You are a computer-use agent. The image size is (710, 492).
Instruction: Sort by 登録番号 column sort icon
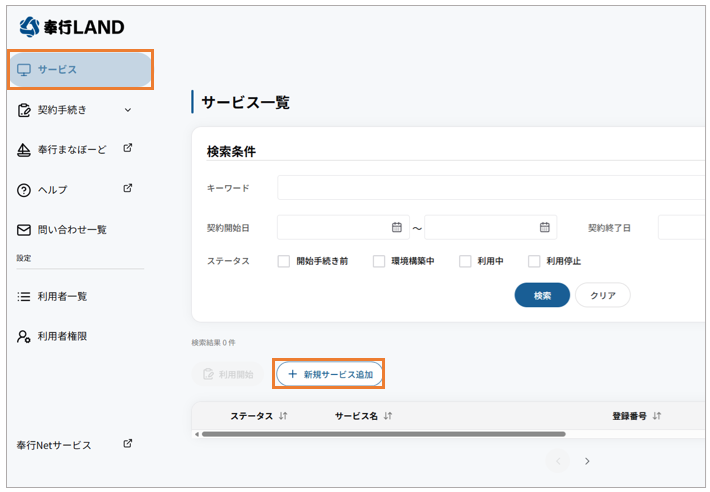pyautogui.click(x=657, y=416)
